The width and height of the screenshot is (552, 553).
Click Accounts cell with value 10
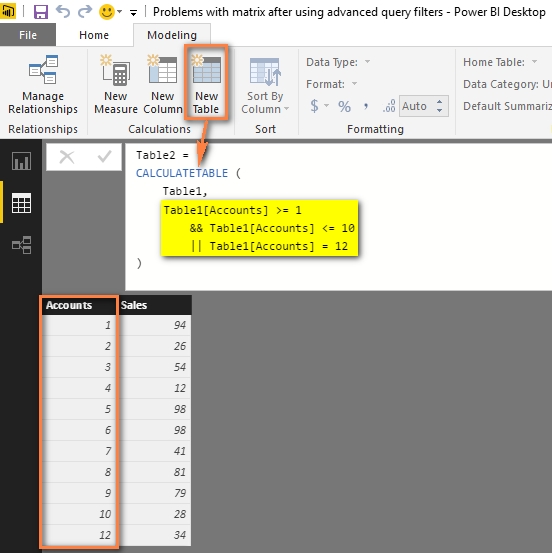click(79, 514)
